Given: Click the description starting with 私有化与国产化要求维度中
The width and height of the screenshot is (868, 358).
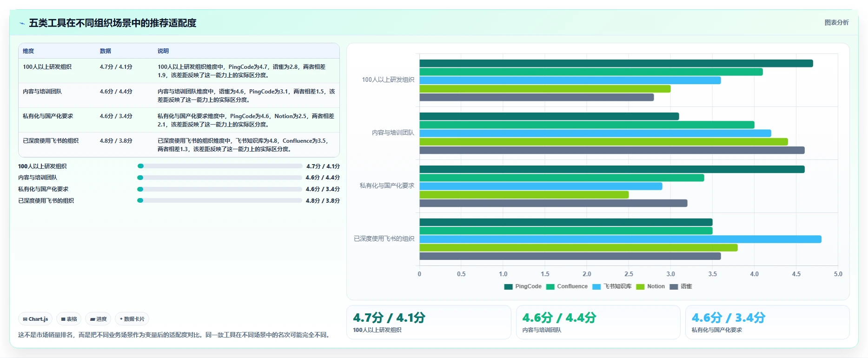Looking at the screenshot, I should (x=246, y=120).
